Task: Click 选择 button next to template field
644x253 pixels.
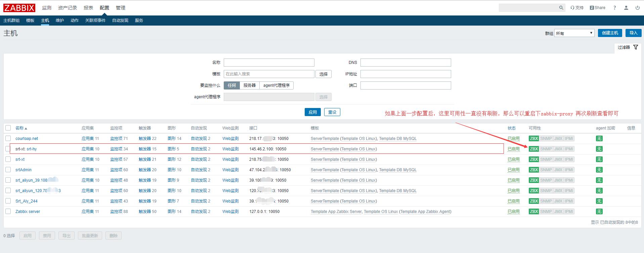Action: pyautogui.click(x=324, y=74)
